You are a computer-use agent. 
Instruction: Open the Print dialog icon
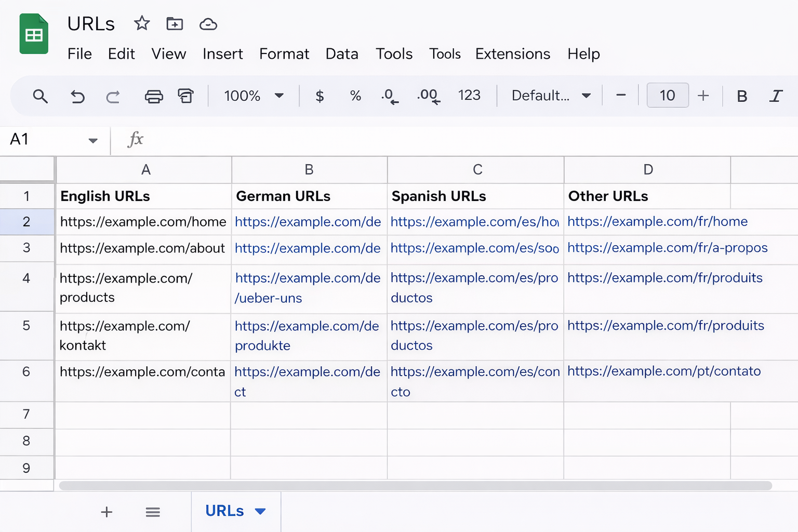(153, 96)
